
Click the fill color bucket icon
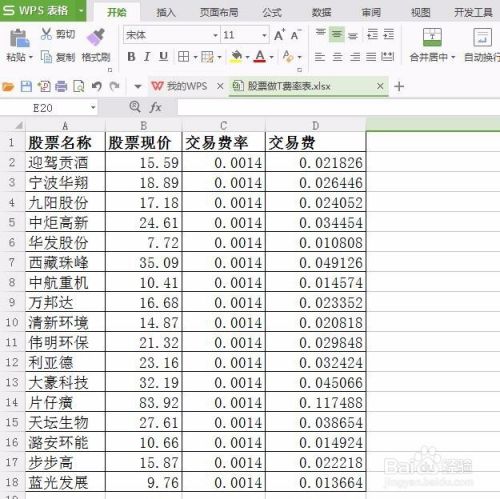point(236,57)
